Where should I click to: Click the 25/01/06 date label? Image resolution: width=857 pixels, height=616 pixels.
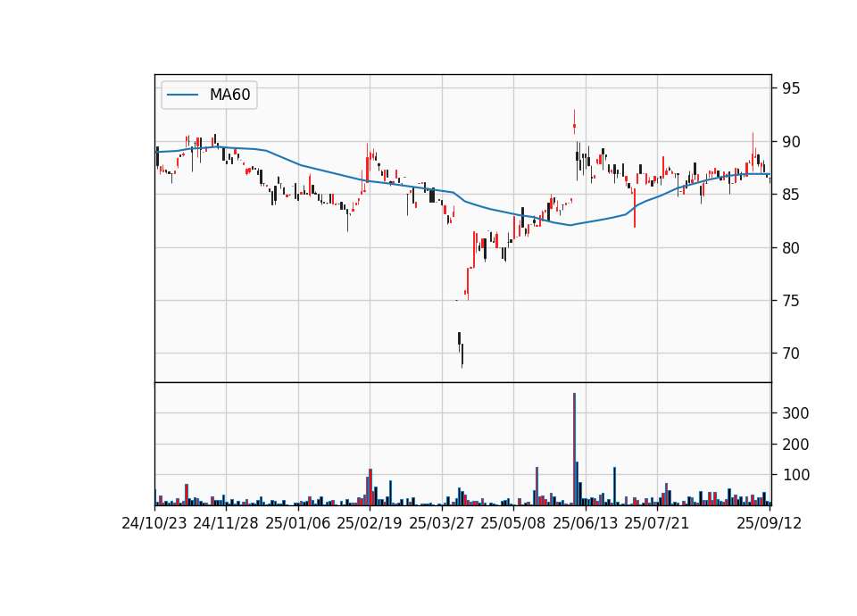tap(298, 523)
